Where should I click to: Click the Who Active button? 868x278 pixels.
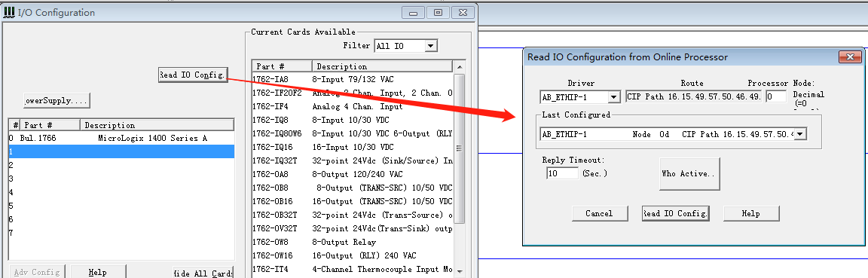689,174
